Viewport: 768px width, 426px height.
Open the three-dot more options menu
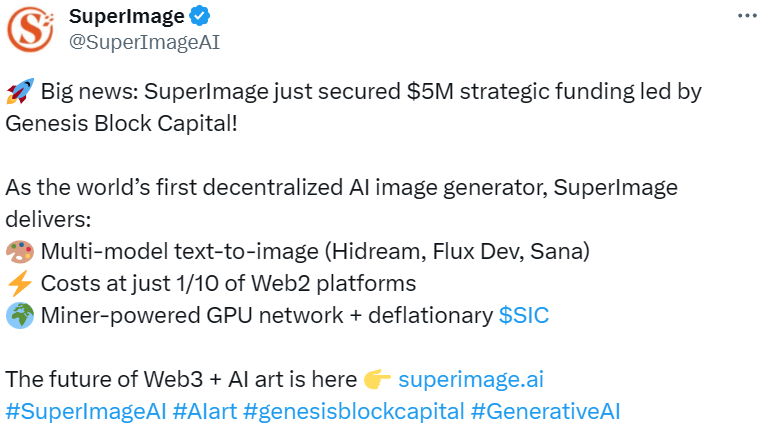click(747, 16)
